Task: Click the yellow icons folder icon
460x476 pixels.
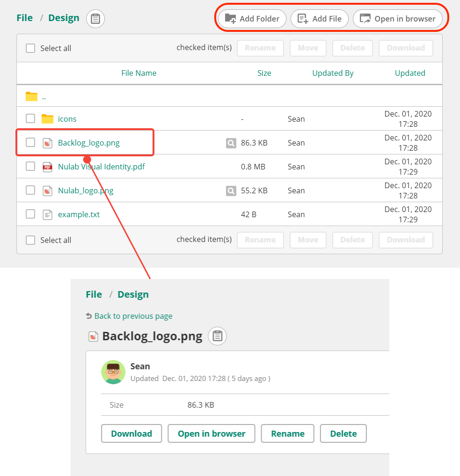Action: click(x=47, y=119)
